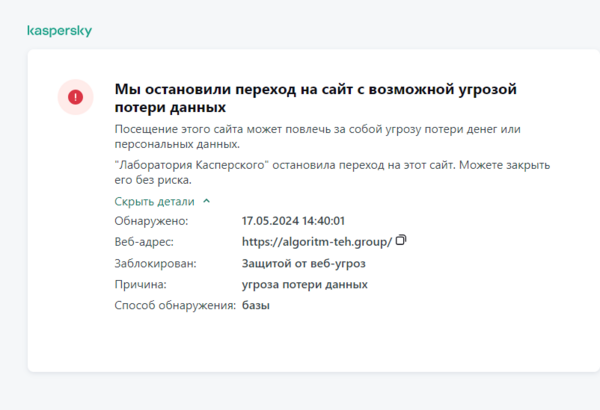The height and width of the screenshot is (410, 600).
Task: Click the "Обнаружено:" label
Action: click(x=151, y=221)
